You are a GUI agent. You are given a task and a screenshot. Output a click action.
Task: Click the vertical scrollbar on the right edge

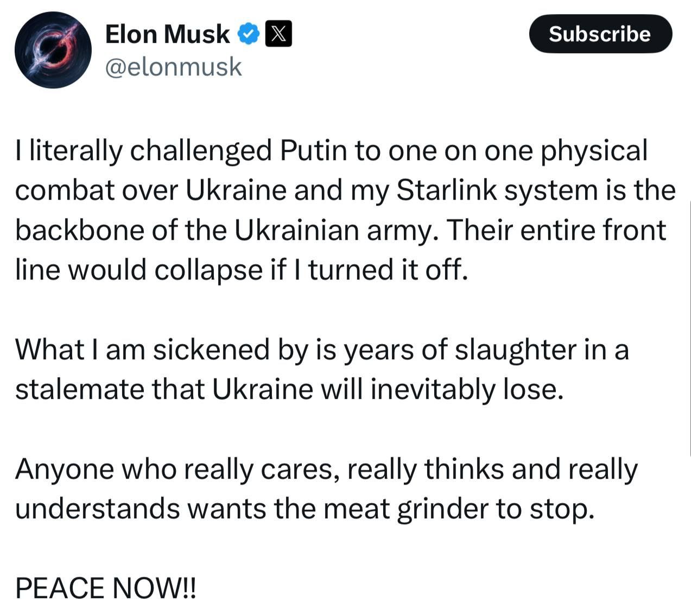point(689,326)
